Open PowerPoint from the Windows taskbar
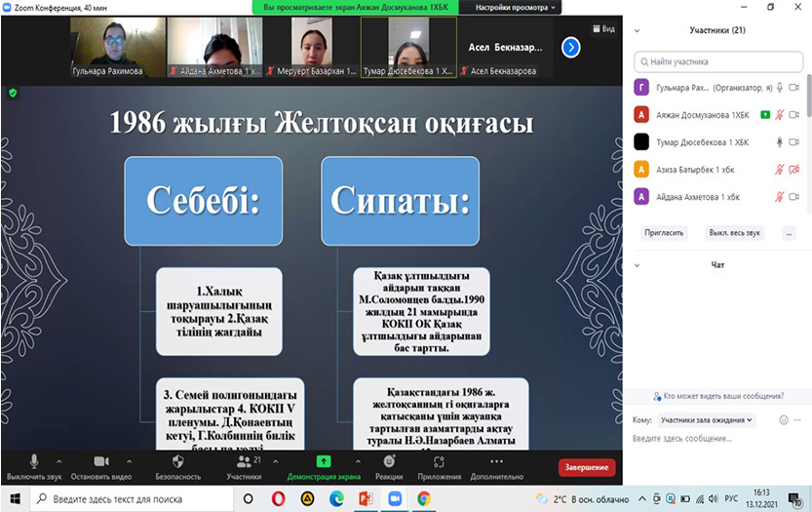This screenshot has height=512, width=812. 366,498
